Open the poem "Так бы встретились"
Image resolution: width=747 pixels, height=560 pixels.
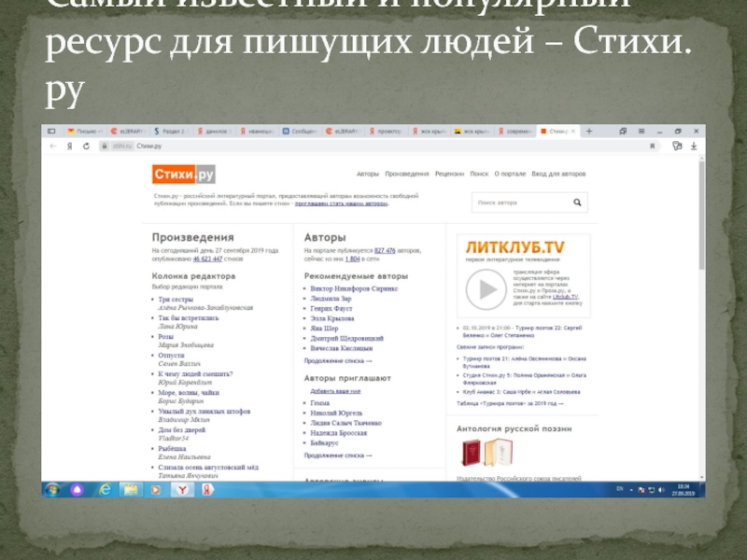point(189,318)
